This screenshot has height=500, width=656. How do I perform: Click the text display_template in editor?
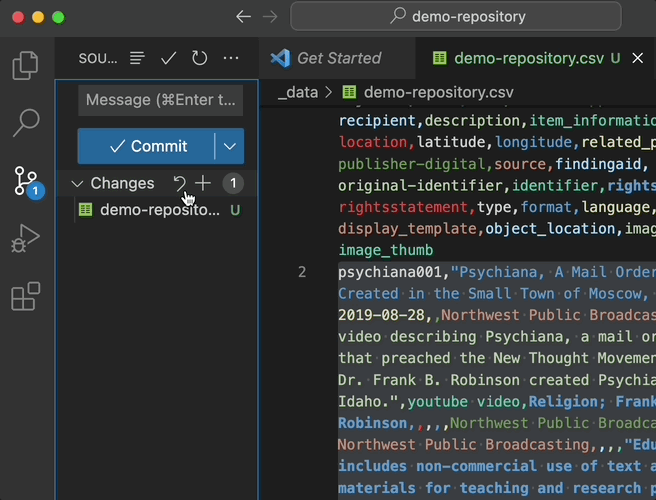407,228
